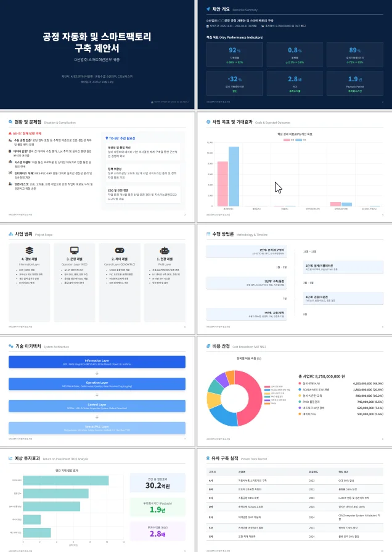Click the blue legend swatch above KPI bar chart

299,140
